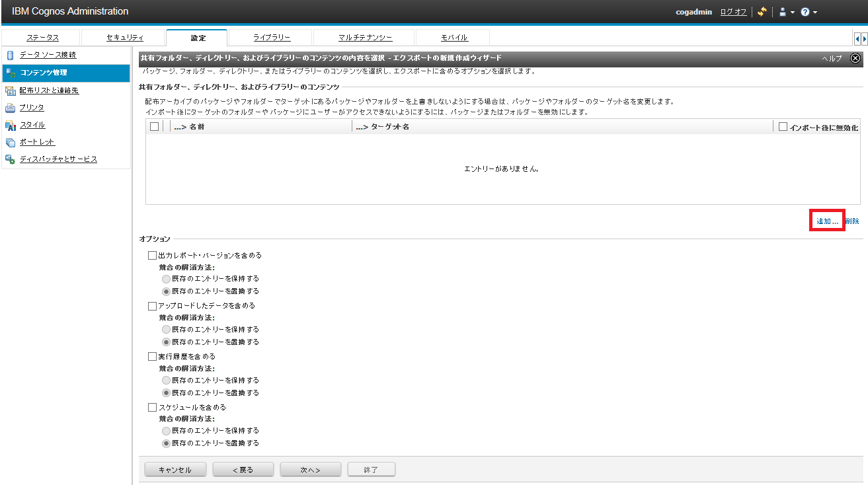The image size is (868, 485).
Task: Switch to the ライブラリー tab
Action: tap(272, 38)
